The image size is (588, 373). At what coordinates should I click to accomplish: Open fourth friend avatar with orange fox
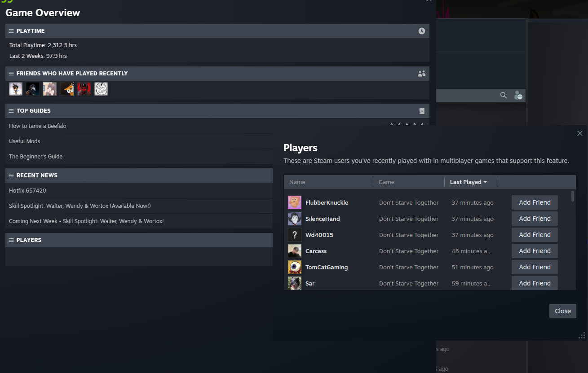(67, 89)
